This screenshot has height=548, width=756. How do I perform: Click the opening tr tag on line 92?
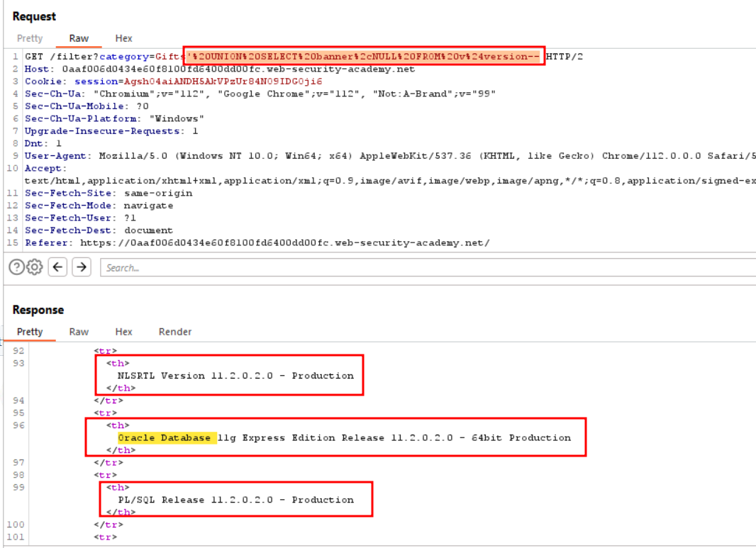tap(106, 351)
